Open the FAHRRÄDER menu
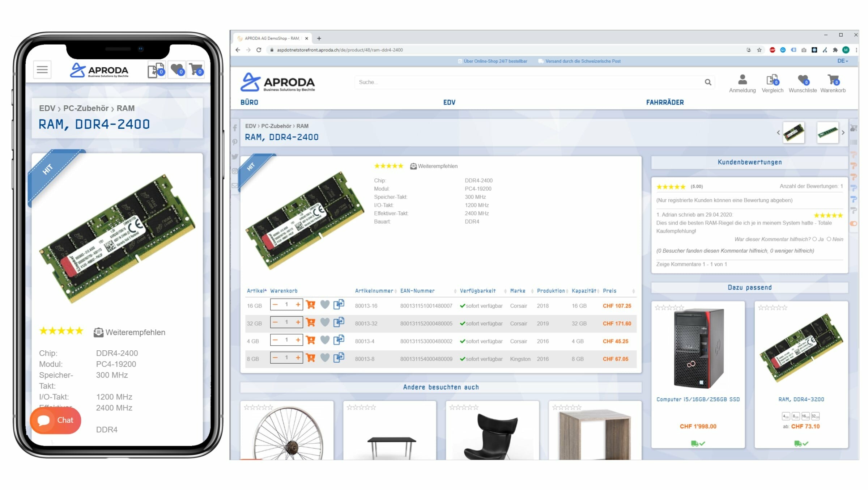Image resolution: width=868 pixels, height=490 pixels. 665,102
